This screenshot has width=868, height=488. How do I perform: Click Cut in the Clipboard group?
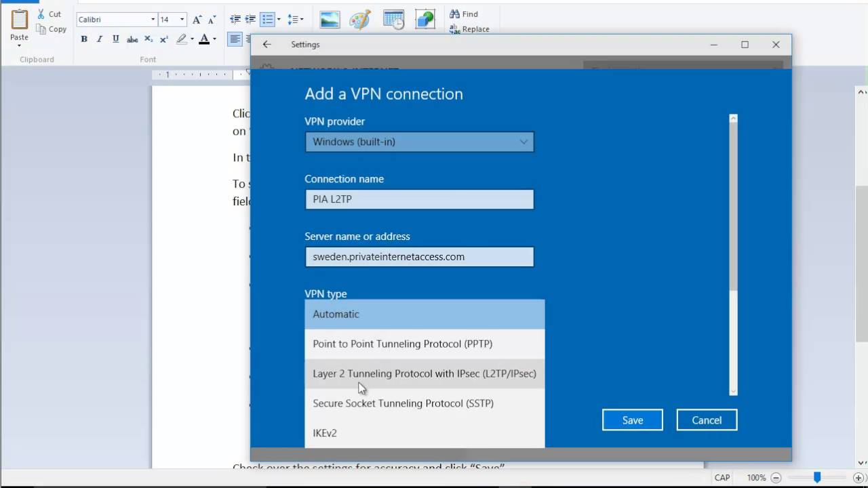(x=49, y=14)
